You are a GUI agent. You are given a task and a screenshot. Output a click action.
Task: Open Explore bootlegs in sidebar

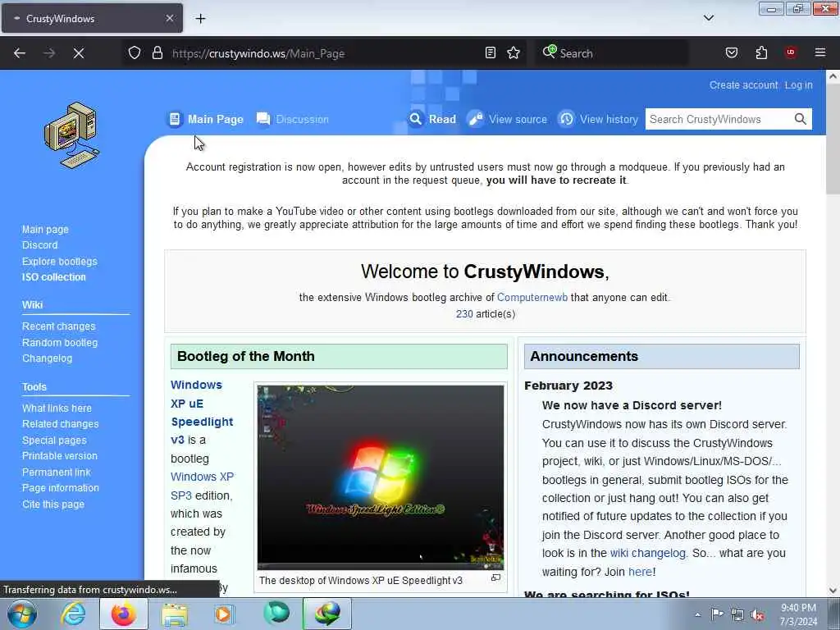59,261
